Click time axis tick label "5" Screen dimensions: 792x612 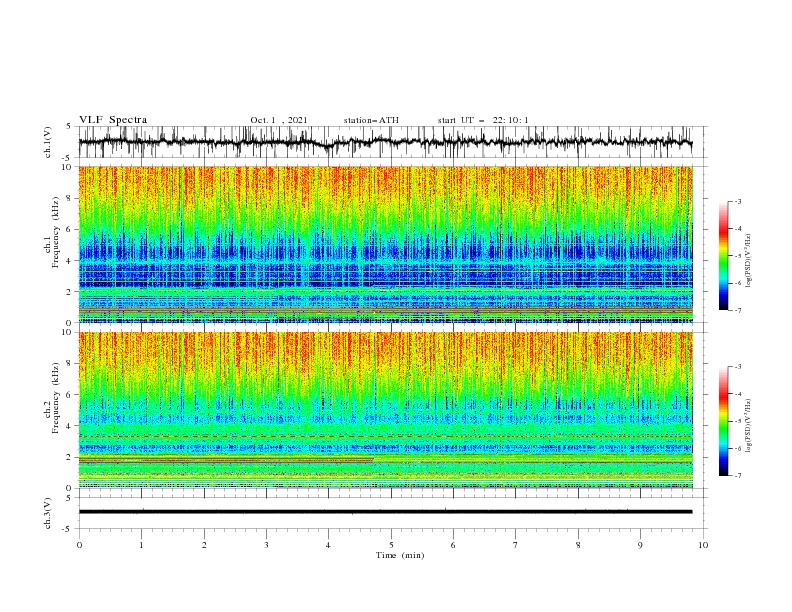pyautogui.click(x=391, y=545)
